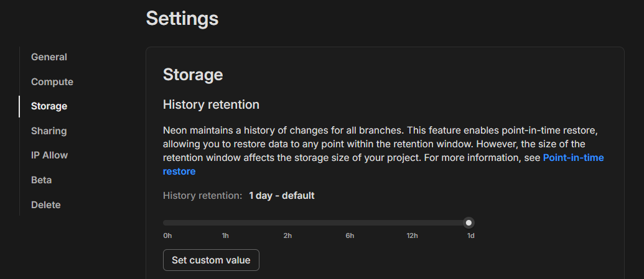Open the Point-in-time restore link
Image resolution: width=644 pixels, height=279 pixels.
click(x=572, y=158)
